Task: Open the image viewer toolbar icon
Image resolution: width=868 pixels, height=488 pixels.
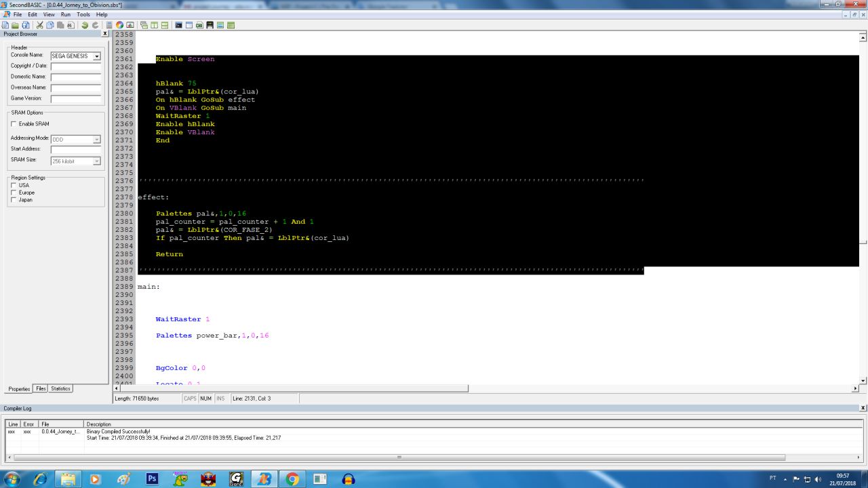Action: click(x=130, y=25)
